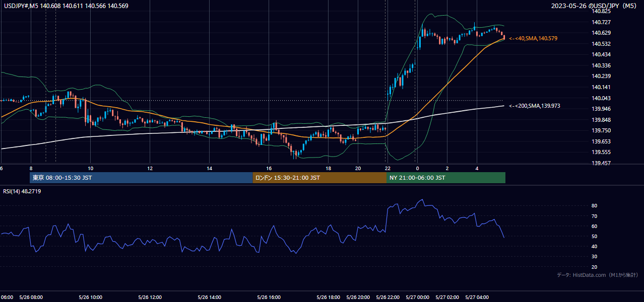Click the ロンドン 15:30-21:00 JST session bar
The width and height of the screenshot is (644, 302).
click(319, 178)
